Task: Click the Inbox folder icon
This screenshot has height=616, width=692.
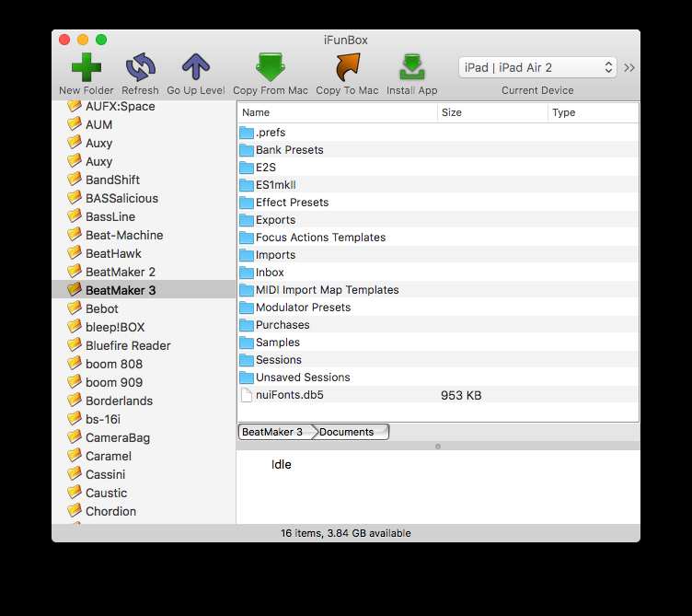Action: click(x=247, y=273)
